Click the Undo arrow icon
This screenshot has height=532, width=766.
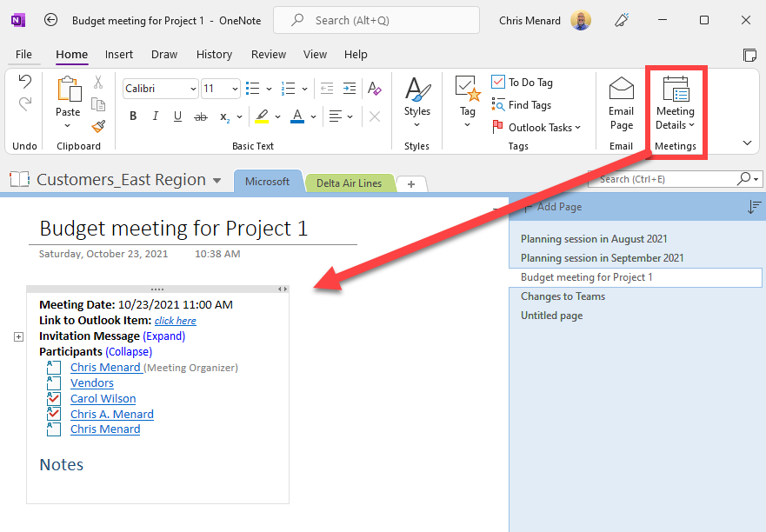pyautogui.click(x=24, y=81)
